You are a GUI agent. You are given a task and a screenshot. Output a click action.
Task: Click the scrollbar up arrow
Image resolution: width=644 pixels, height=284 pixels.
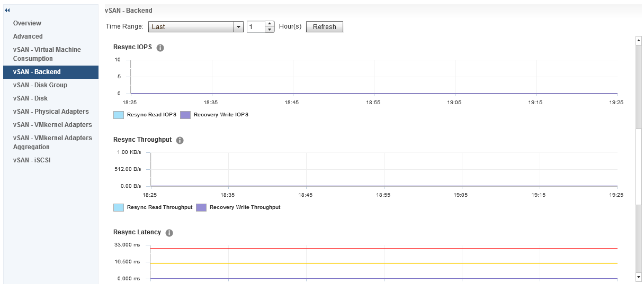tap(639, 40)
